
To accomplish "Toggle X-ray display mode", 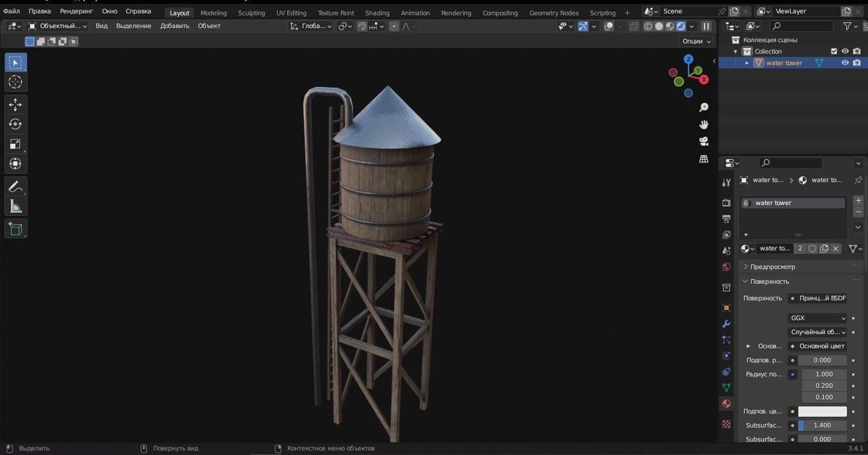I will (x=634, y=26).
